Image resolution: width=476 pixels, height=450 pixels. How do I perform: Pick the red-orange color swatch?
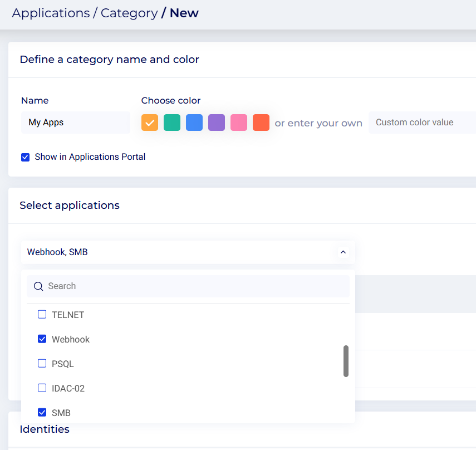point(261,123)
